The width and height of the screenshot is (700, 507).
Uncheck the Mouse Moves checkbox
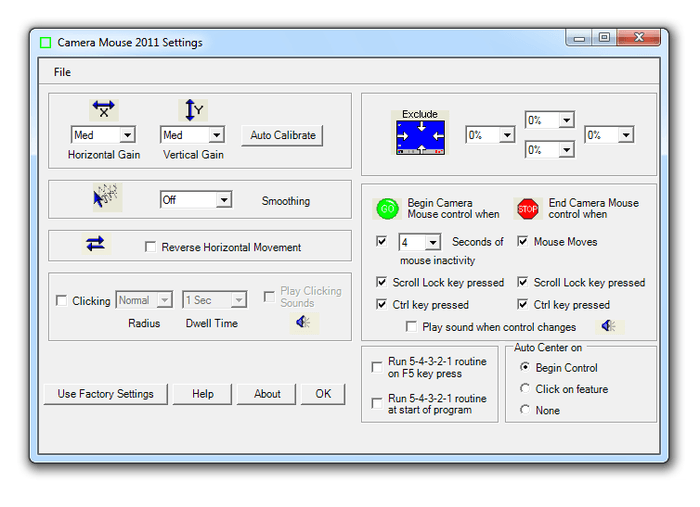pyautogui.click(x=523, y=242)
